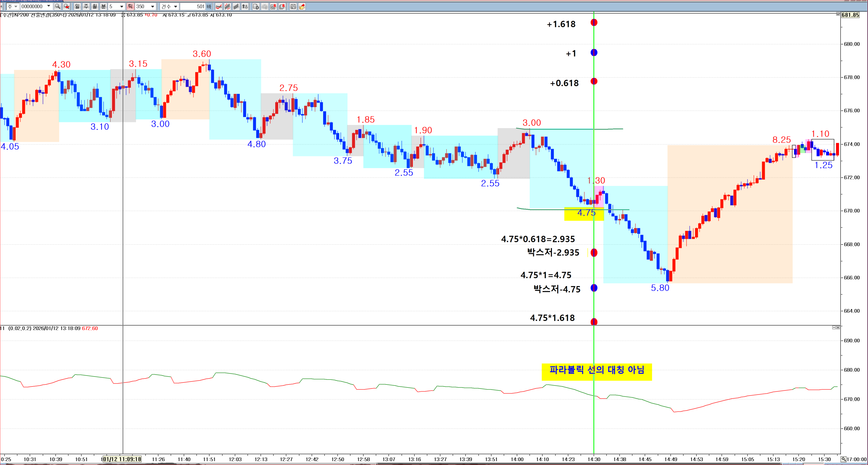The height and width of the screenshot is (465, 868).
Task: Open the tick count dropdown showing 350
Action: 153,6
